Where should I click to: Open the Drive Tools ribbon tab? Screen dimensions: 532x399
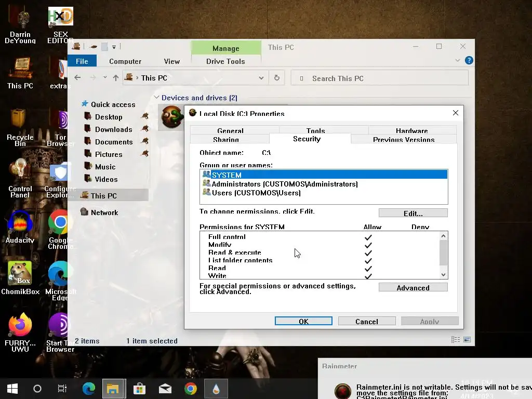[x=225, y=61]
